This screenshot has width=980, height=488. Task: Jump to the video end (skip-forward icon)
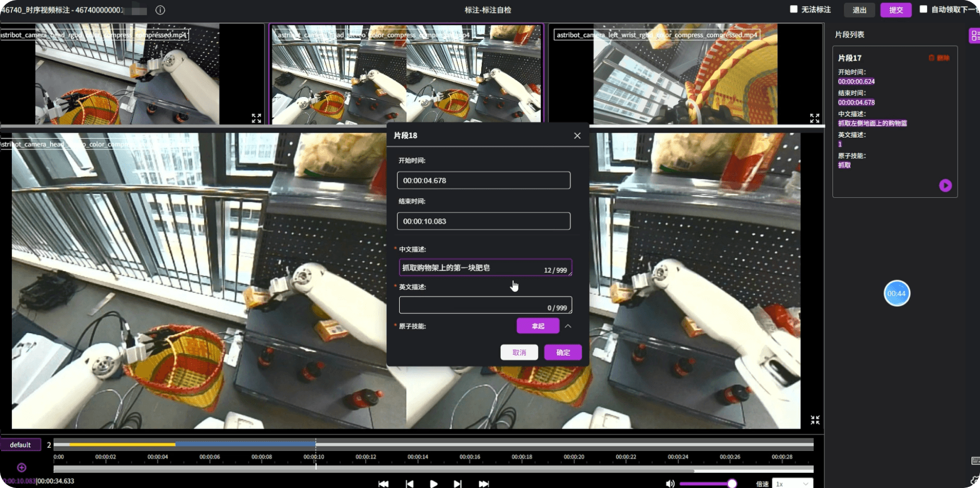click(483, 484)
